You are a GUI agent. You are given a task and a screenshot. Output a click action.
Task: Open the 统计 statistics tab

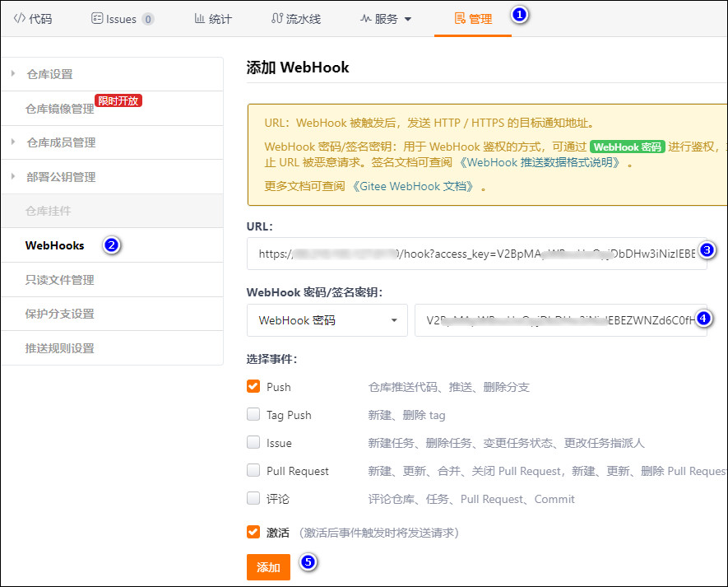tap(213, 19)
